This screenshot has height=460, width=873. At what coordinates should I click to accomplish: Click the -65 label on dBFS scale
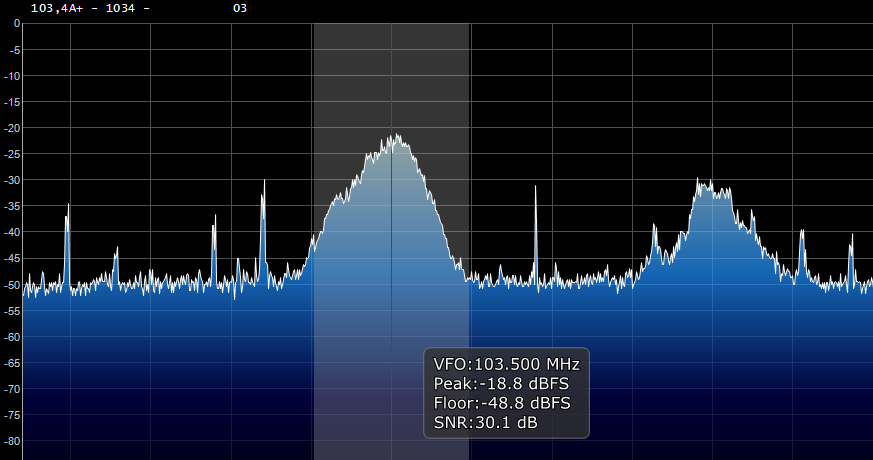click(12, 363)
